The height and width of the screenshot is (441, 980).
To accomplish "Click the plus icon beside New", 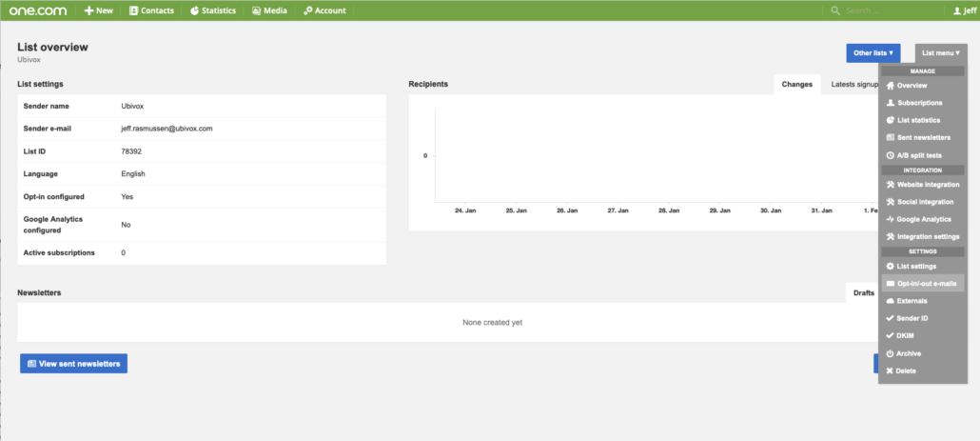I will click(88, 10).
